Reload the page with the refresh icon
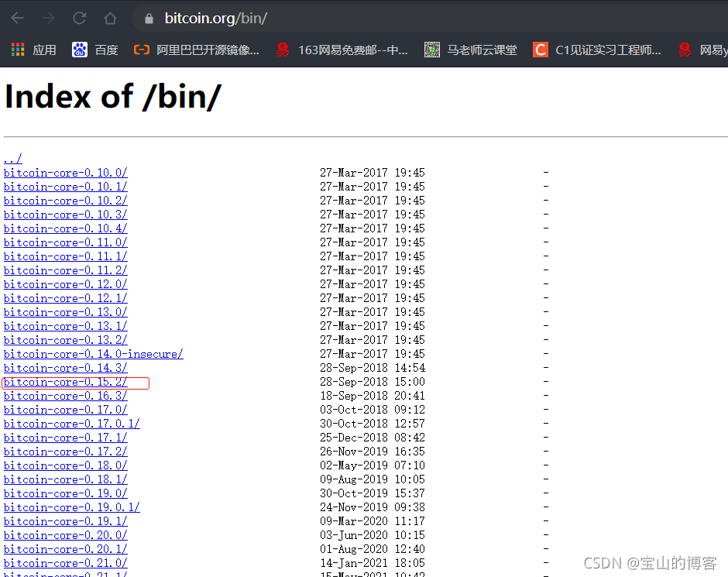Image resolution: width=728 pixels, height=577 pixels. pos(80,18)
